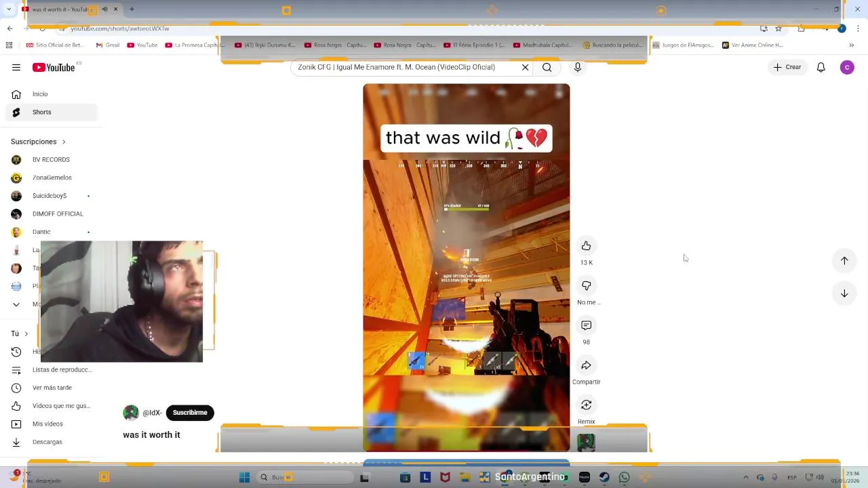868x488 pixels.
Task: Like the Short
Action: [x=587, y=246]
